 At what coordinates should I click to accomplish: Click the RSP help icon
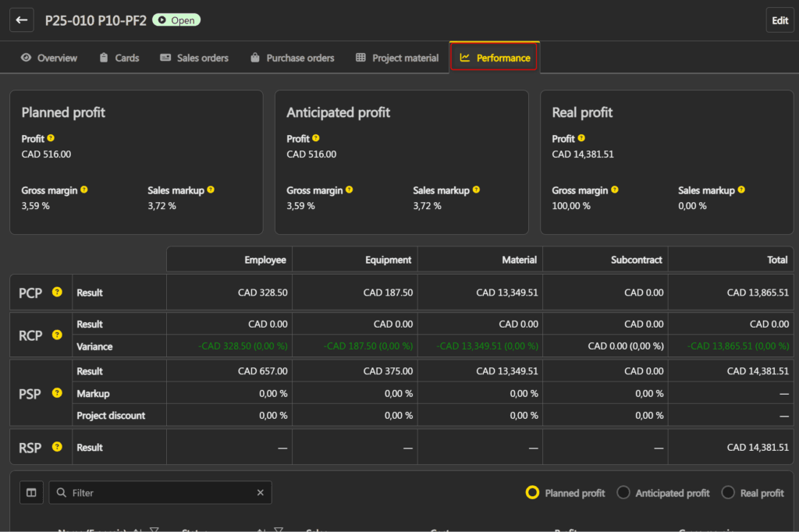tap(57, 447)
